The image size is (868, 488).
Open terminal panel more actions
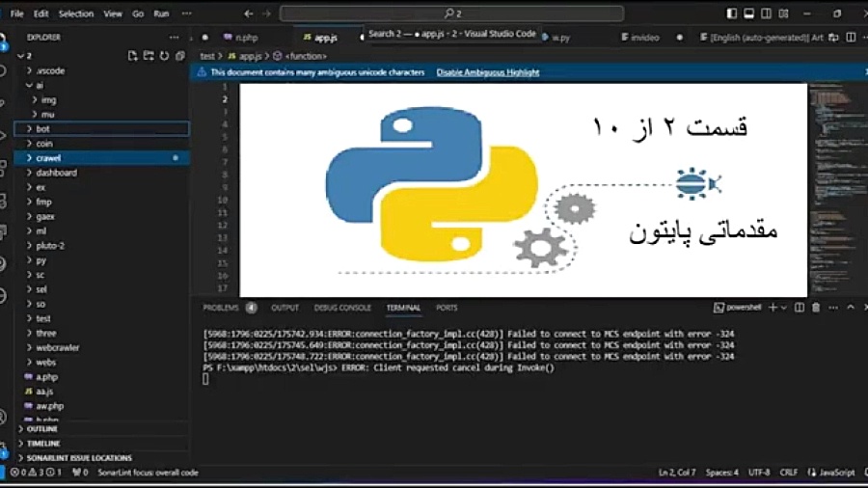833,308
